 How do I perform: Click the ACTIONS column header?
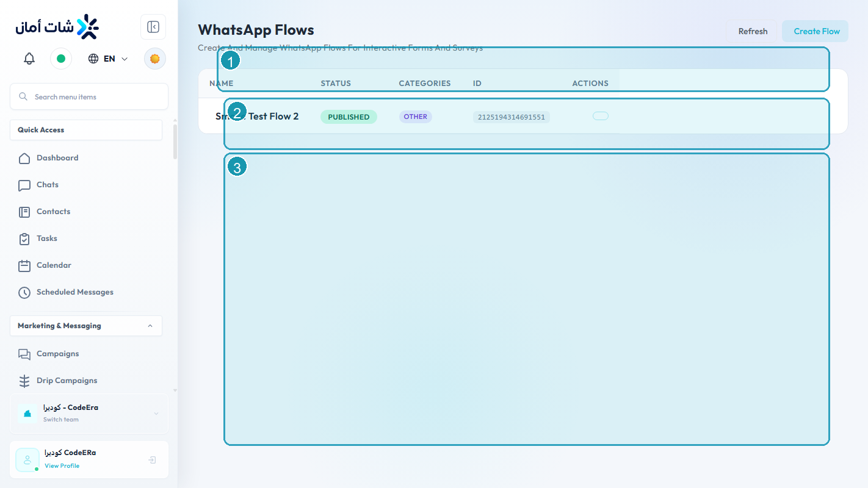(590, 84)
